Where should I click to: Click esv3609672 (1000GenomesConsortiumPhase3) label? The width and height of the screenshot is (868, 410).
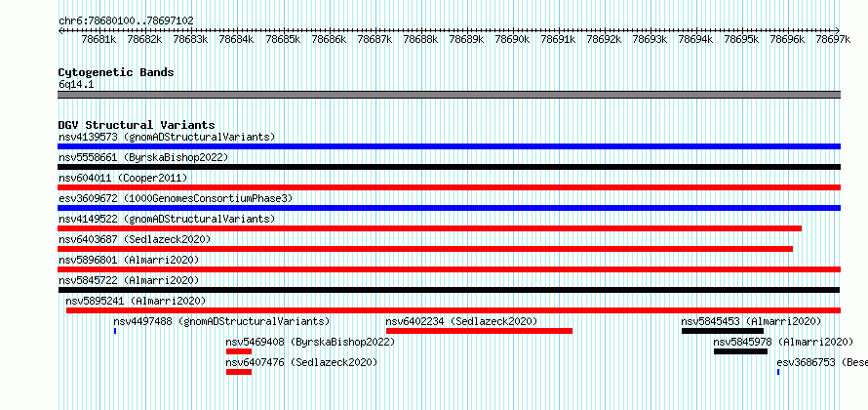[176, 198]
